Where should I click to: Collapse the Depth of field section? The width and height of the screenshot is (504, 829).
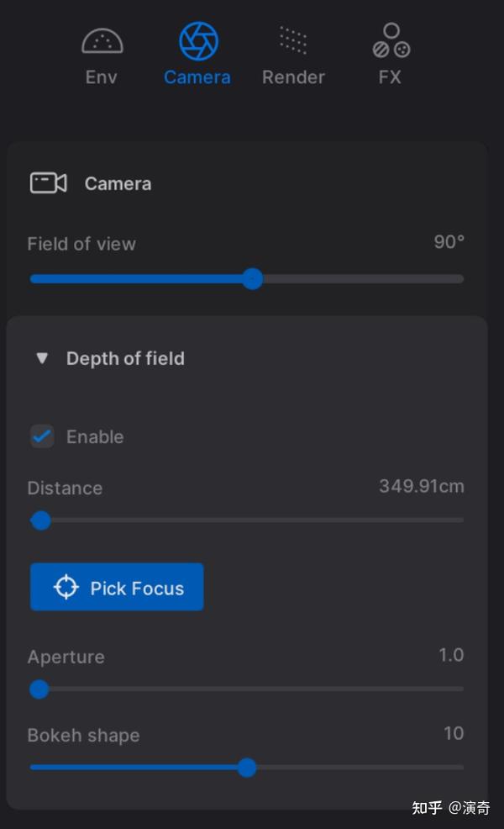[x=42, y=359]
